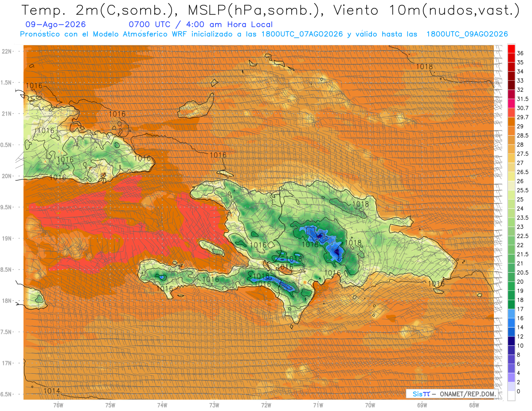Click the 70W longitude axis label
532x411 pixels.
point(370,405)
